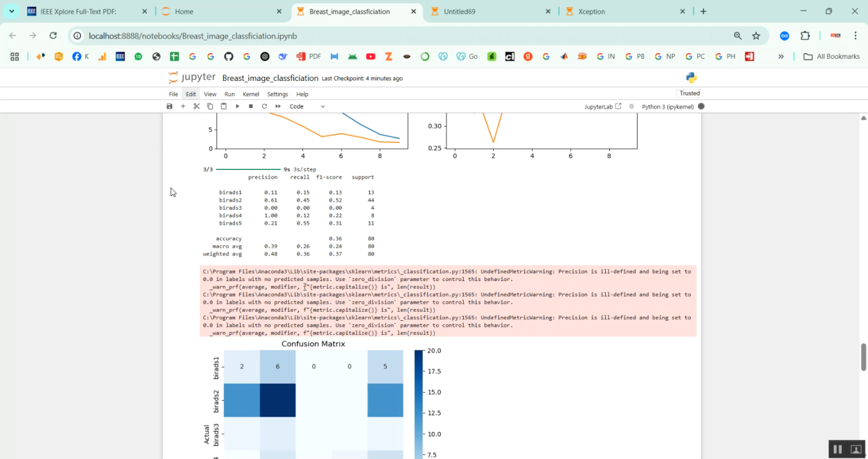This screenshot has height=459, width=868.
Task: Insert a new cell with plus icon
Action: pyautogui.click(x=183, y=106)
